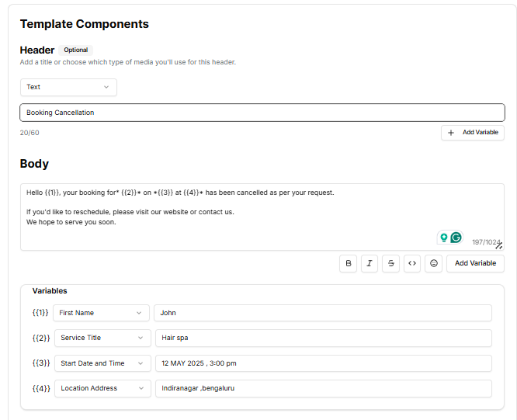Edit the sample value John
The width and height of the screenshot is (517, 420).
[x=322, y=313]
